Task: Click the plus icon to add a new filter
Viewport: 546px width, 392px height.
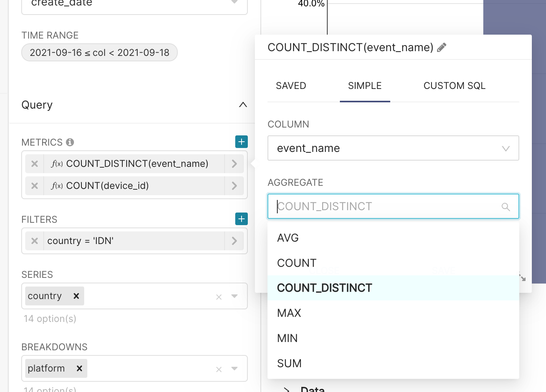Action: coord(241,219)
